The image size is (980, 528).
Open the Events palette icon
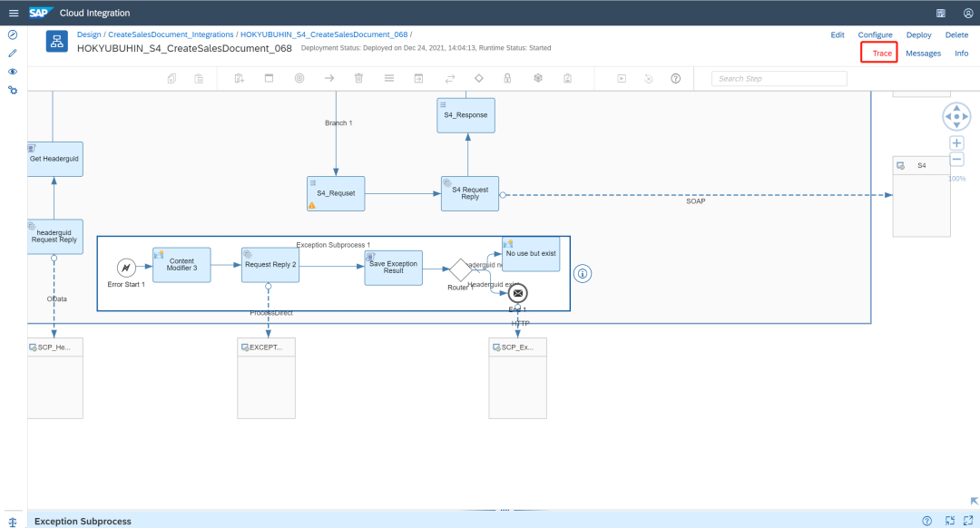pyautogui.click(x=299, y=78)
